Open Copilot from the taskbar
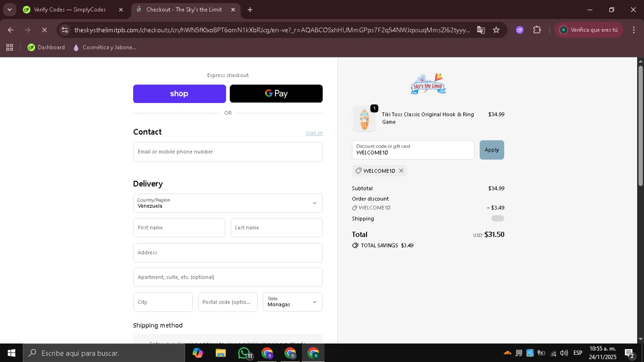Image resolution: width=644 pixels, height=362 pixels. pyautogui.click(x=197, y=353)
